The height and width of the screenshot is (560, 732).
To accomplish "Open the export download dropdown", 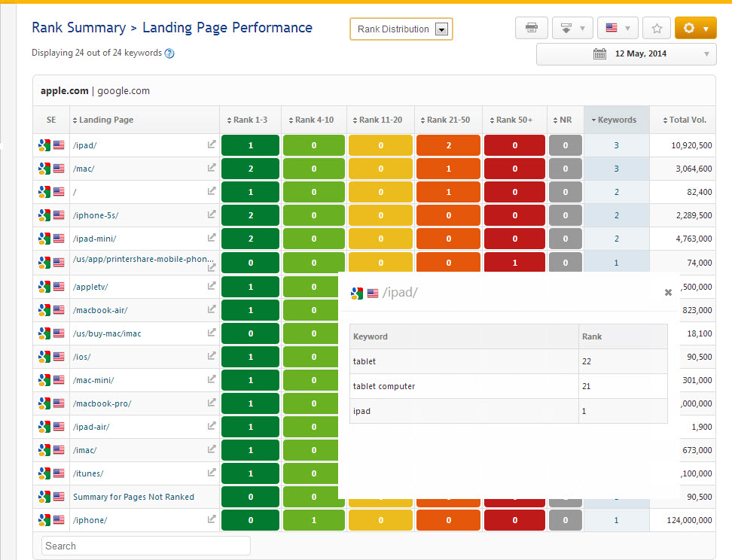I will click(572, 29).
